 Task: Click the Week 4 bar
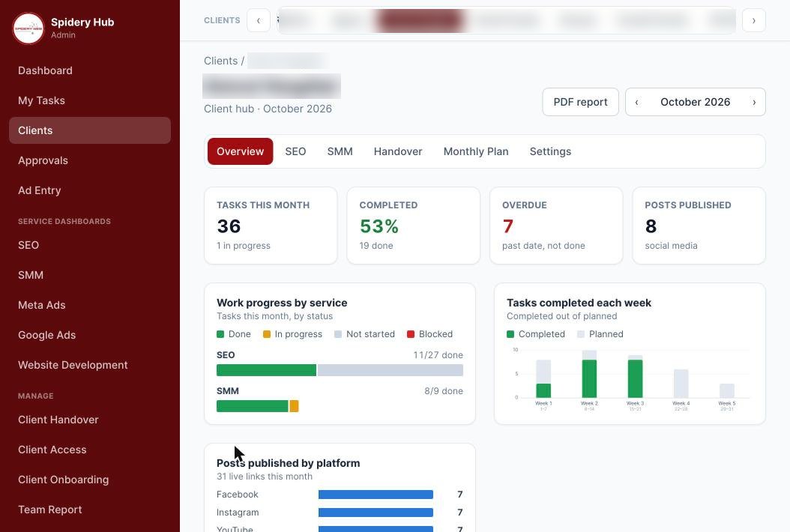[681, 384]
